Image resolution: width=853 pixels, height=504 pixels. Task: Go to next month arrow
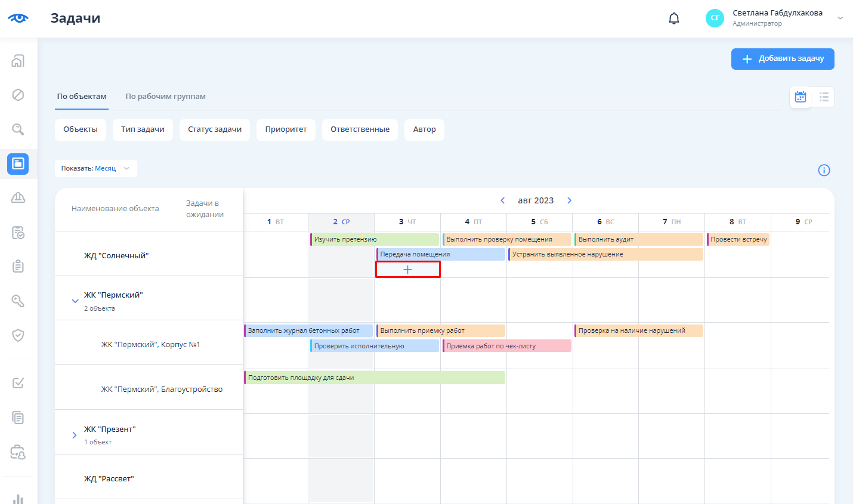pos(569,200)
